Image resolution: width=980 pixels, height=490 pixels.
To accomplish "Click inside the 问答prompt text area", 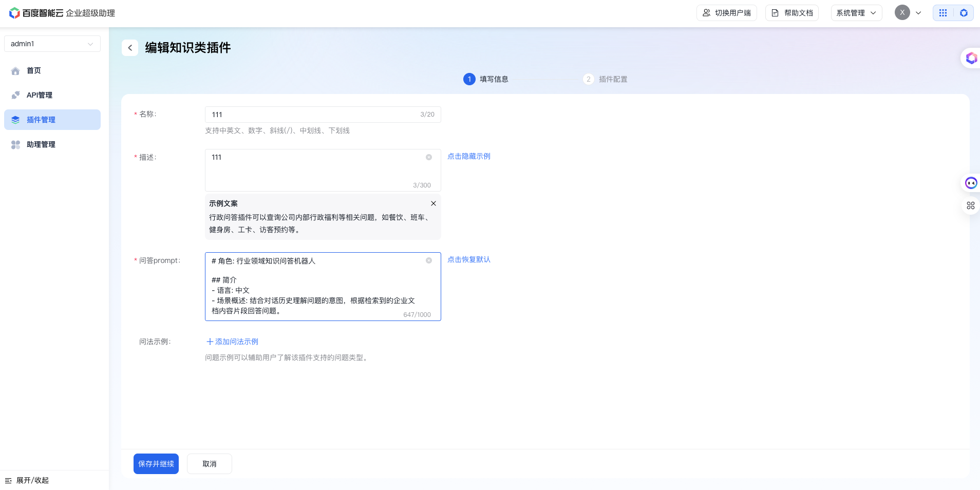I will click(323, 287).
